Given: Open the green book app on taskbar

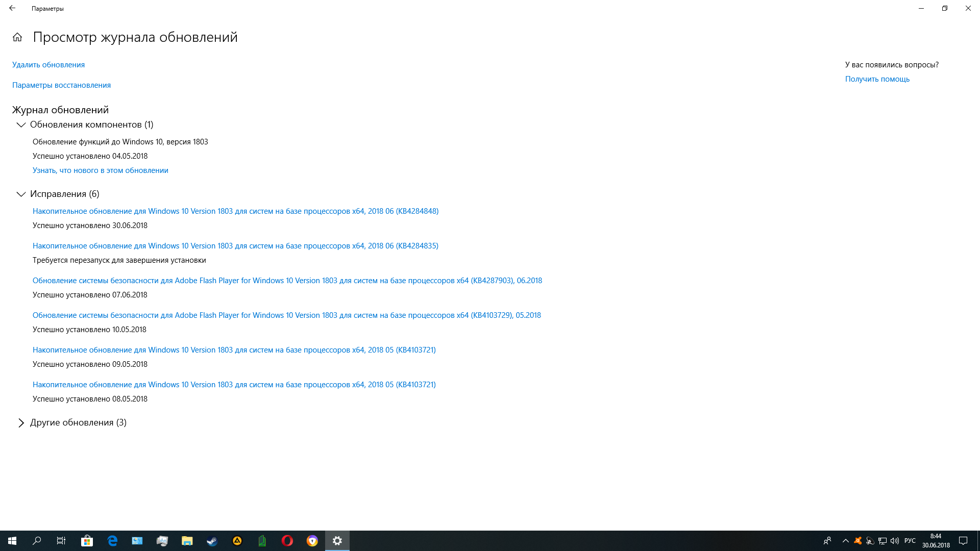Looking at the screenshot, I should click(262, 541).
